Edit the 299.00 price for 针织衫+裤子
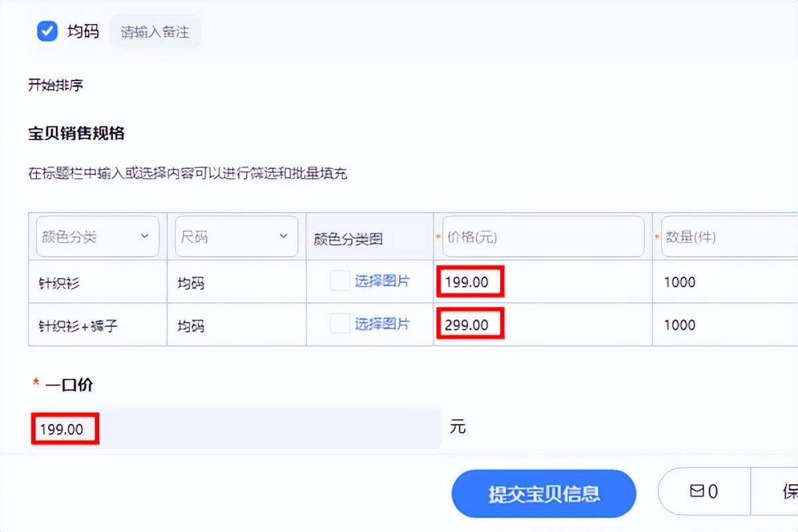 tap(470, 325)
